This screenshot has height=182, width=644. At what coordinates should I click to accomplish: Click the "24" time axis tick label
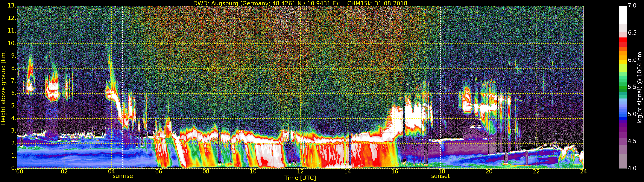pyautogui.click(x=583, y=172)
